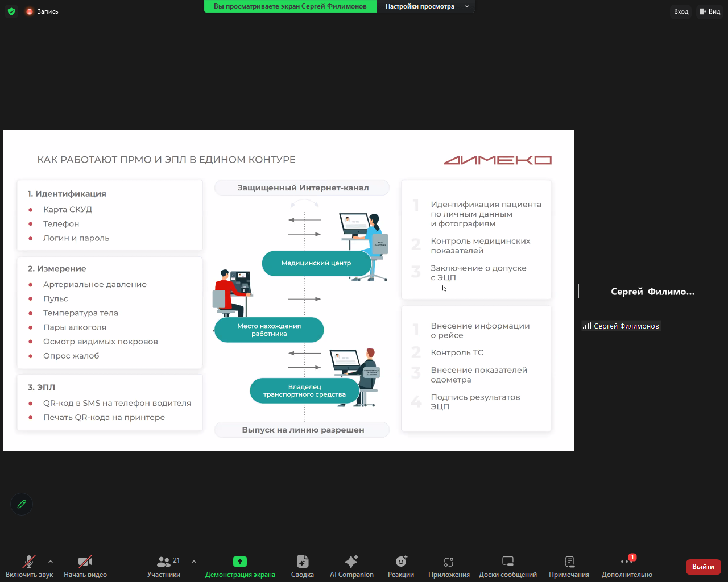Click the panel divider handle beside the slide
The width and height of the screenshot is (728, 582).
click(x=578, y=291)
